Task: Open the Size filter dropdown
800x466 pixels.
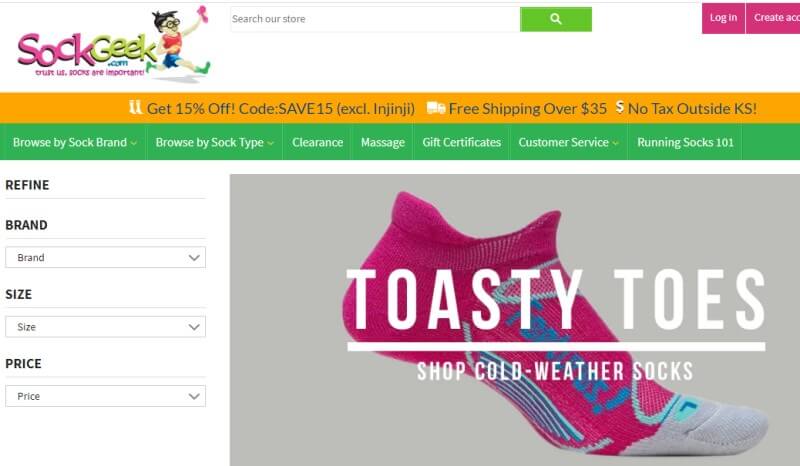Action: tap(106, 327)
